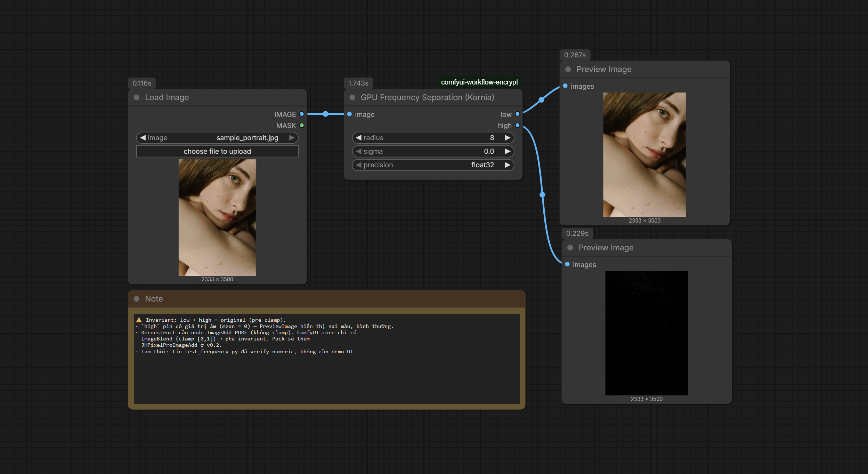
Task: Click the link midpoint between Load Image and Frequency node
Action: coord(325,114)
